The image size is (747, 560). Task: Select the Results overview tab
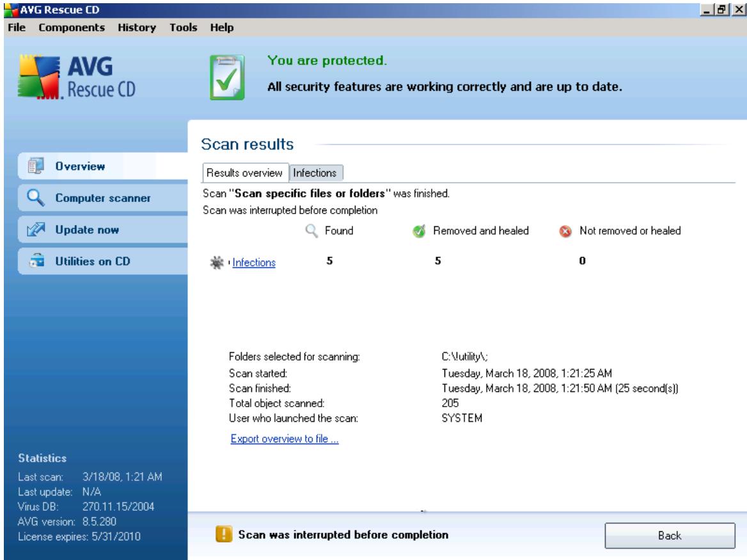pyautogui.click(x=245, y=173)
